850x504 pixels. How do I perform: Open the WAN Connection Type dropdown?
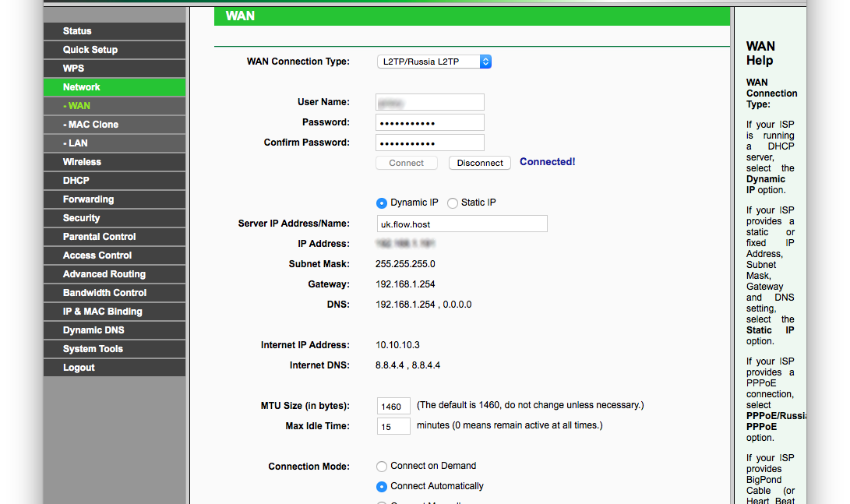433,62
